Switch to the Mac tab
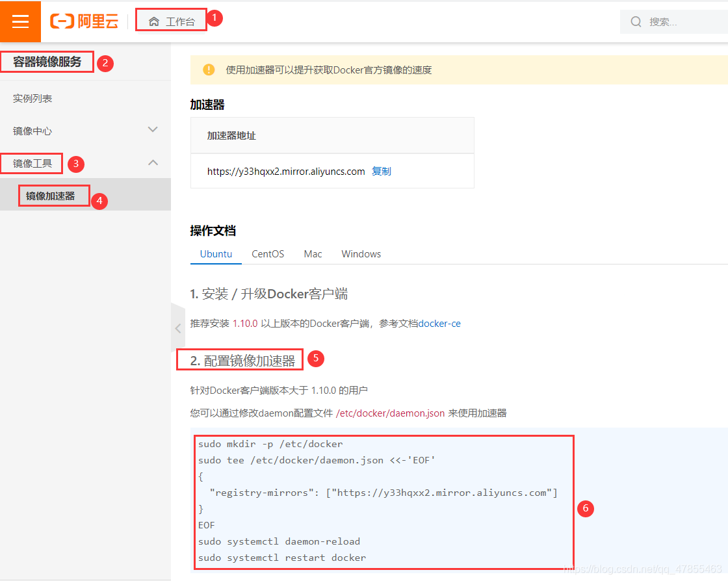The height and width of the screenshot is (581, 728). 313,254
